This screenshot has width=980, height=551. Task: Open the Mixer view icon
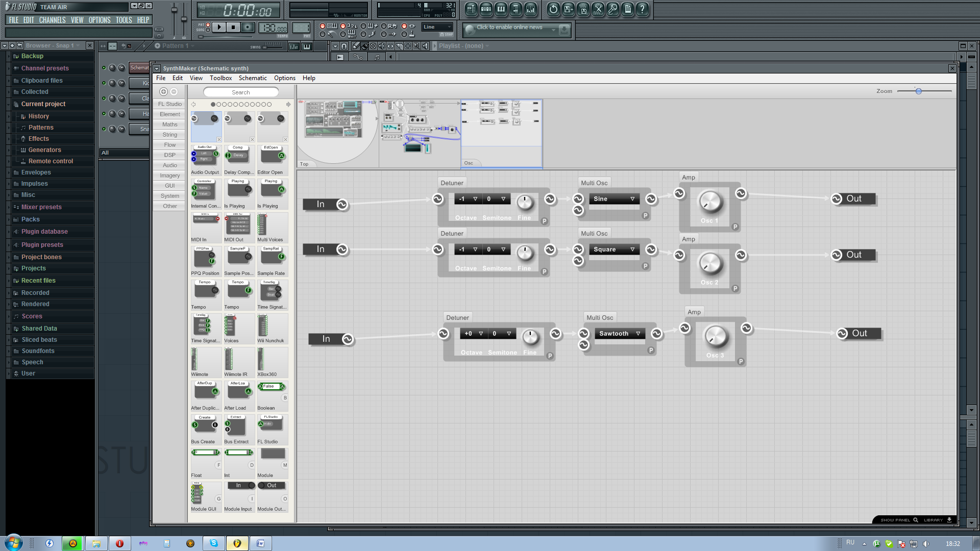(x=530, y=9)
